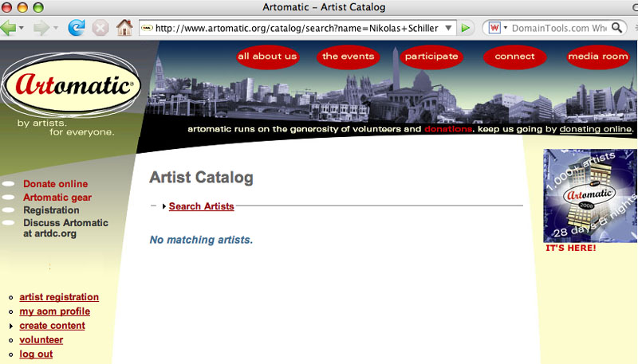Screen dimensions: 638x364
Task: Open the 'my aom profile' link
Action: (54, 311)
